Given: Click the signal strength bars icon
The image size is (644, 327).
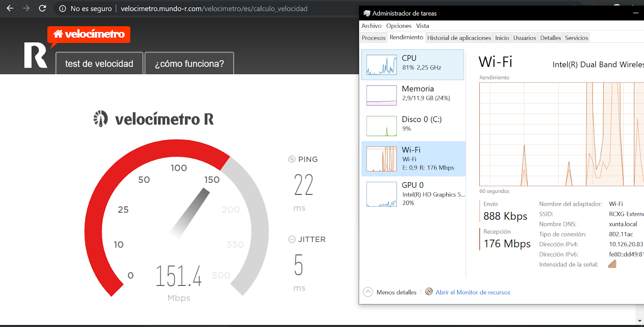Looking at the screenshot, I should (x=612, y=264).
